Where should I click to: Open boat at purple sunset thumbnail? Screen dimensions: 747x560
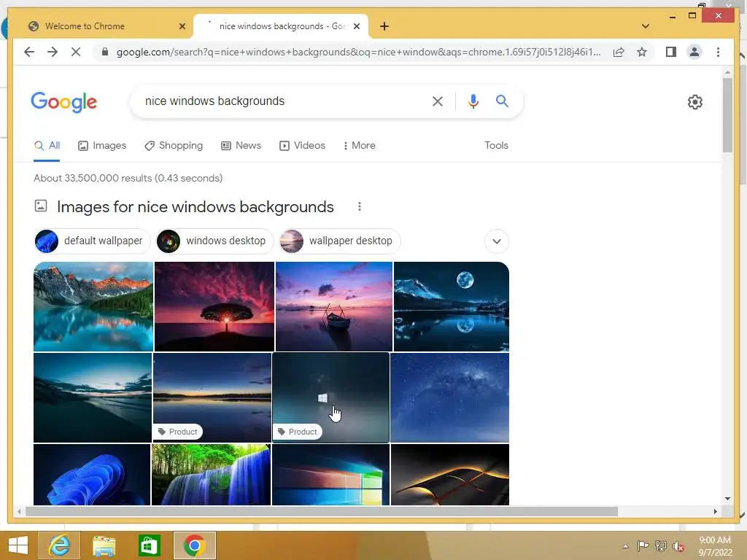(x=334, y=307)
